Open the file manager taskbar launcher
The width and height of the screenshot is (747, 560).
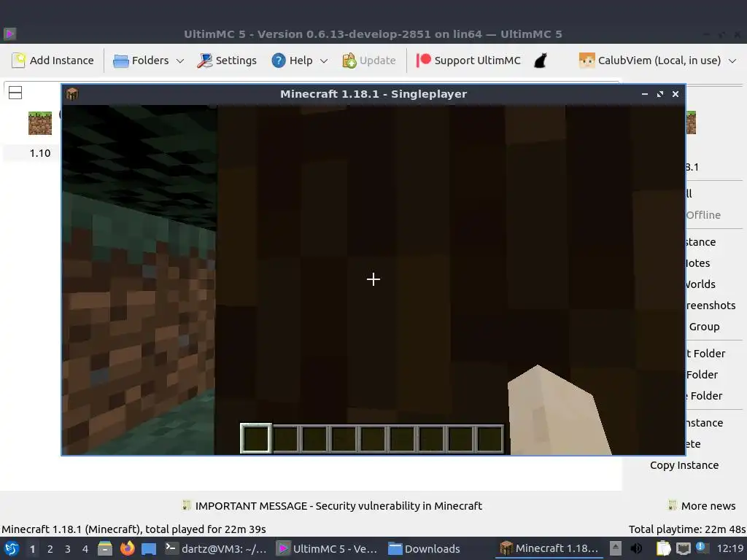pos(105,548)
